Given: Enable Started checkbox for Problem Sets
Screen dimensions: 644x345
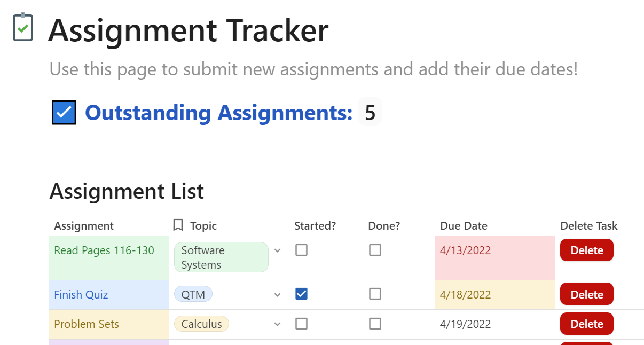Looking at the screenshot, I should click(302, 324).
